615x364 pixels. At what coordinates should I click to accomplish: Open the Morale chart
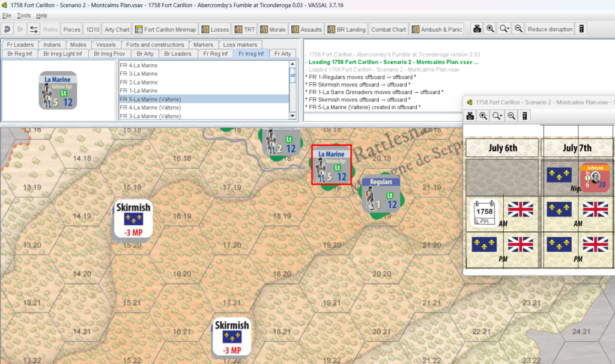click(x=273, y=29)
